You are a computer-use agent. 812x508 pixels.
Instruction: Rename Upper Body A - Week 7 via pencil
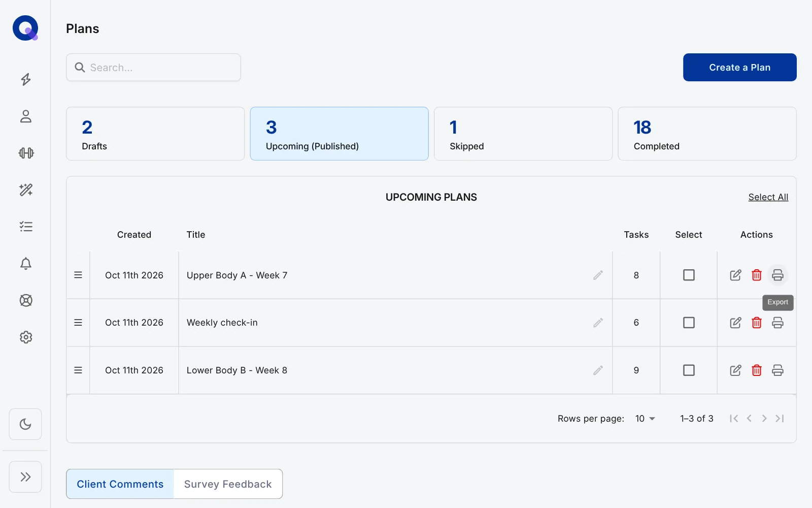tap(598, 275)
